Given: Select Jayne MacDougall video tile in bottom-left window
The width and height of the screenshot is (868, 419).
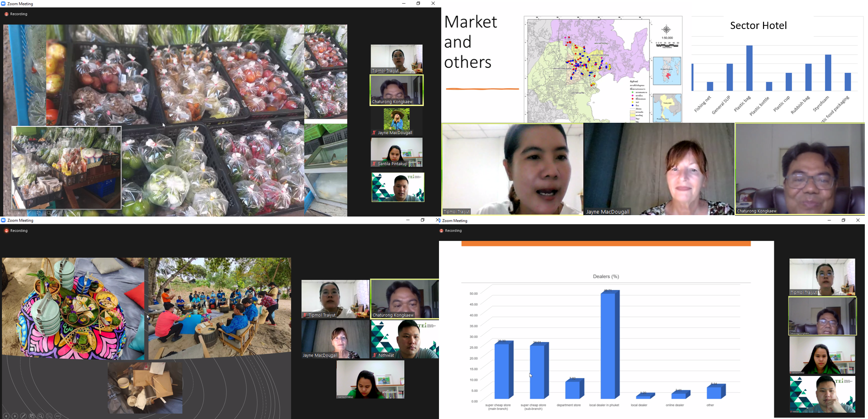Looking at the screenshot, I should coord(335,339).
